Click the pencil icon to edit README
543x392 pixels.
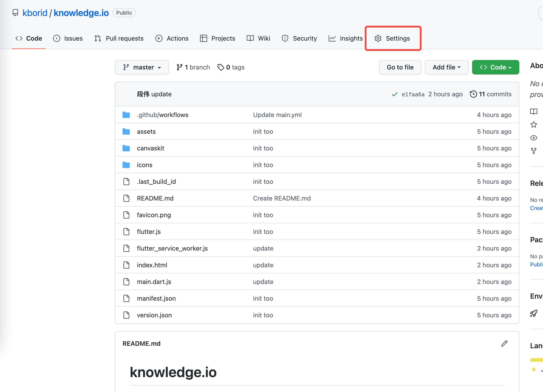pos(504,344)
